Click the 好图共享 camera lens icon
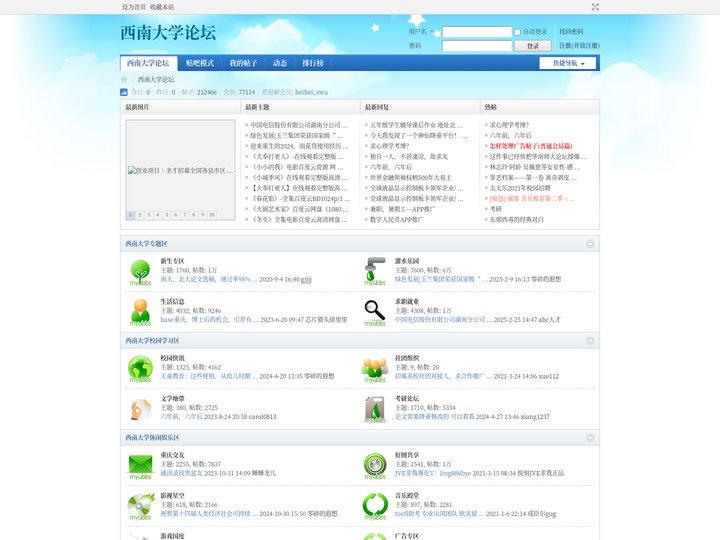 375,466
